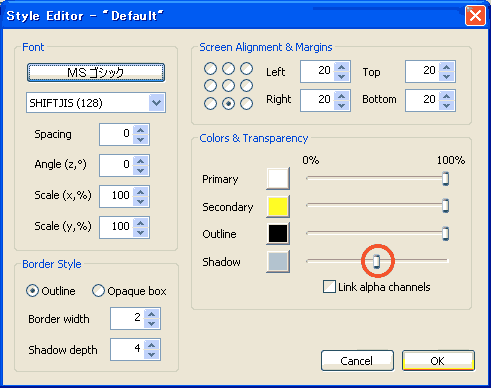Open the yellow Secondary color swatch

point(278,206)
